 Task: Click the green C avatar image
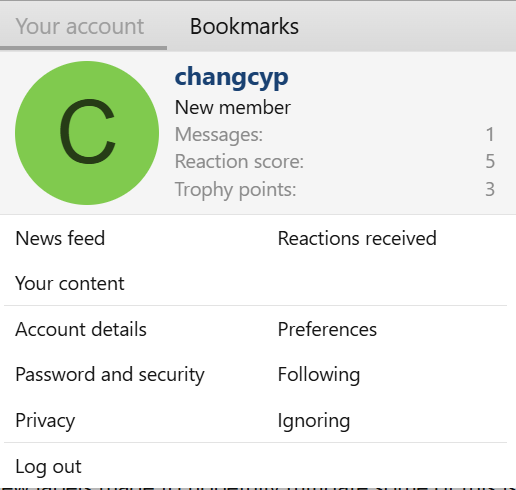pyautogui.click(x=87, y=133)
